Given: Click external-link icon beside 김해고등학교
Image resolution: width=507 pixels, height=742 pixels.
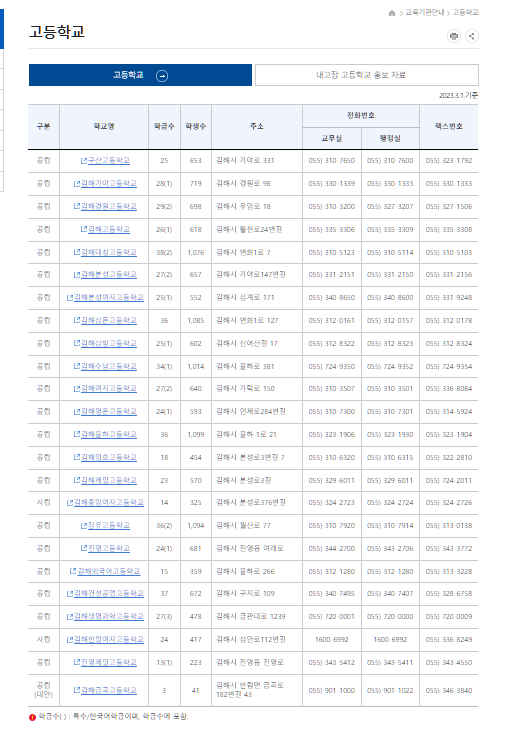Looking at the screenshot, I should [x=84, y=230].
